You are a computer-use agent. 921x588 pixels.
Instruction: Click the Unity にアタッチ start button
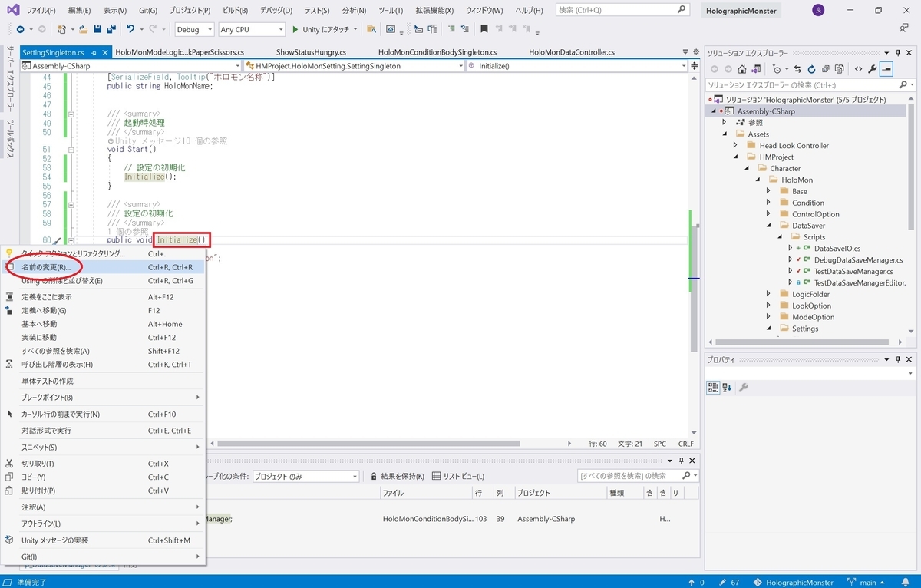click(x=323, y=29)
